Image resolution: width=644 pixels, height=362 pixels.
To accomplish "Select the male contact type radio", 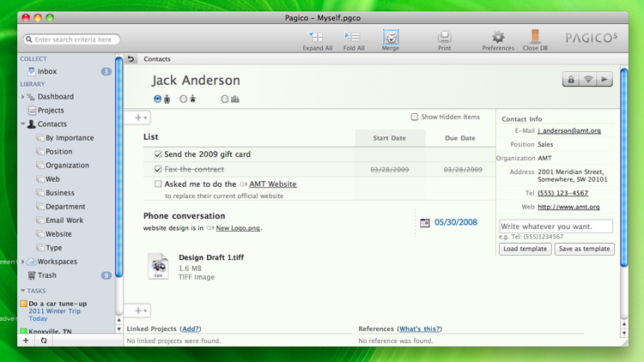I will (158, 99).
